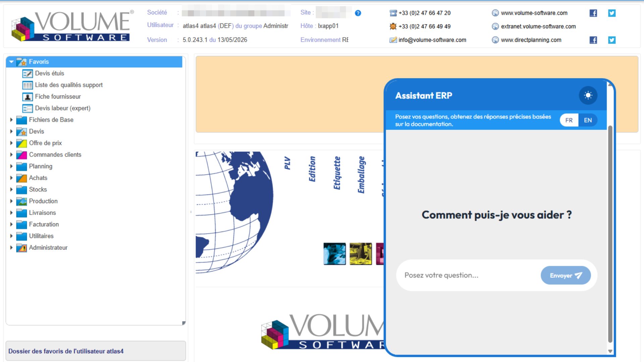The image size is (644, 362).
Task: Open Devis étuis favorite
Action: click(x=50, y=73)
